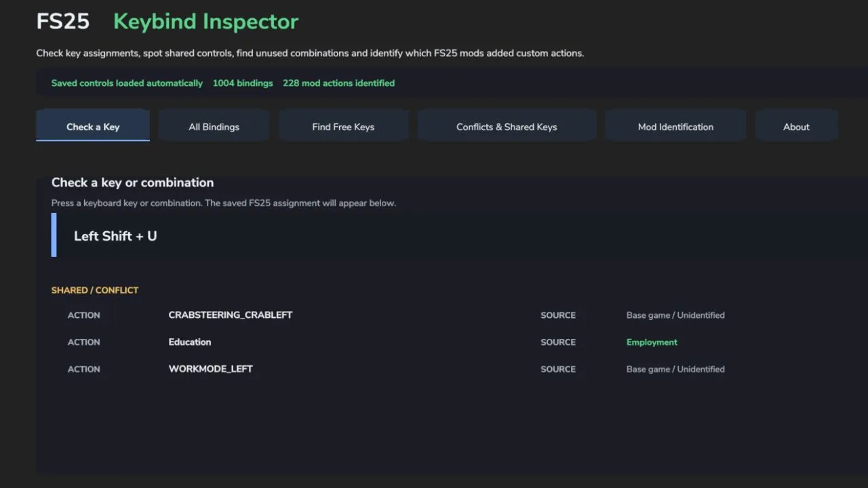Click the Keybind Inspector title

pyautogui.click(x=206, y=22)
